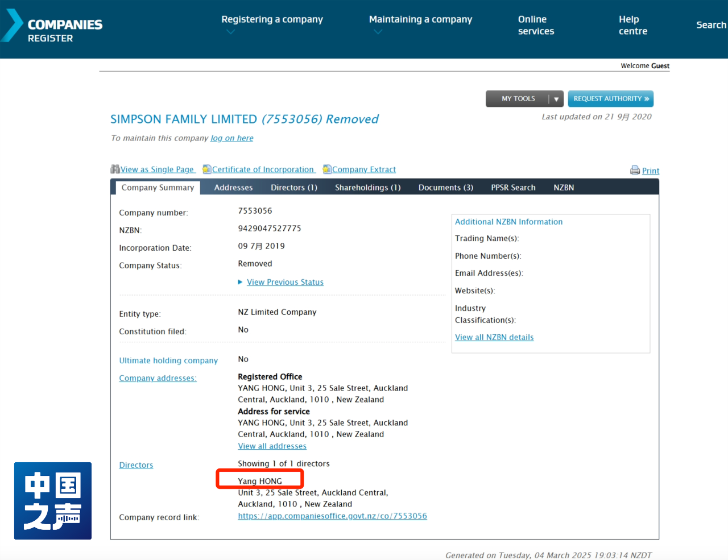Open the Help centre menu
Viewport: 728px width, 560px height.
pos(632,25)
